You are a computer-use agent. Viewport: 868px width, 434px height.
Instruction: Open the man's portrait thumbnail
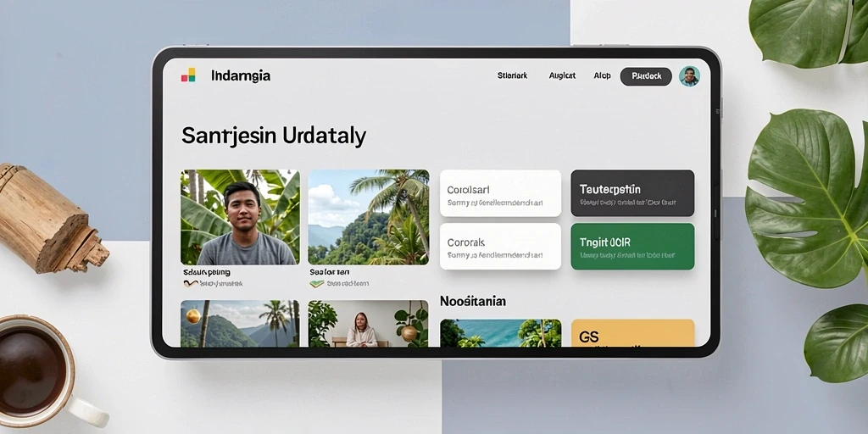240,217
